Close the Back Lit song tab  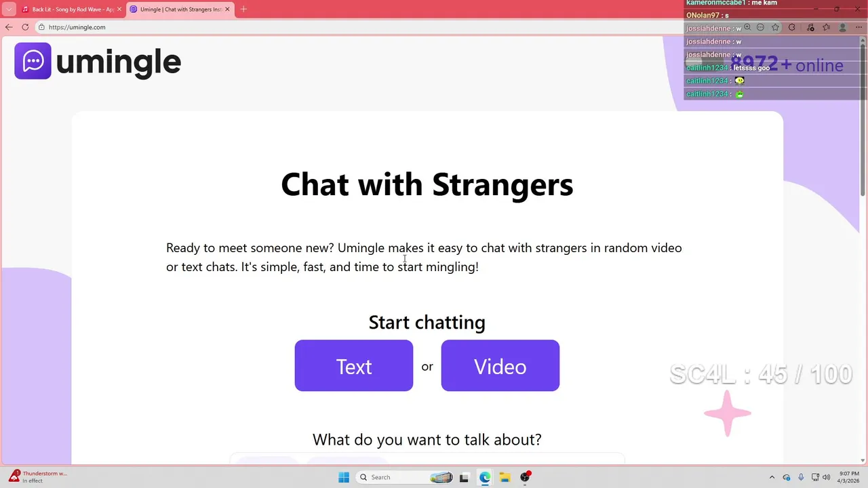point(119,9)
